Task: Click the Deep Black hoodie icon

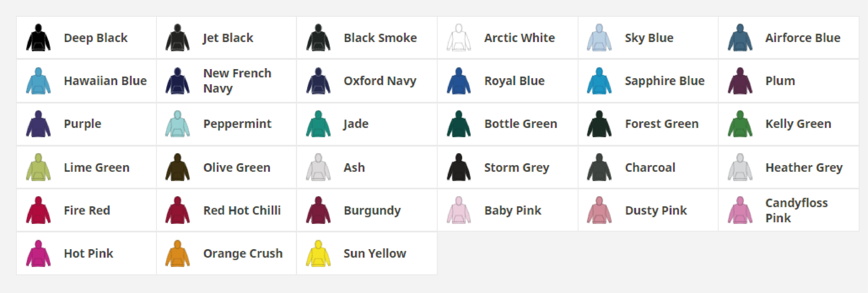Action: pos(38,37)
